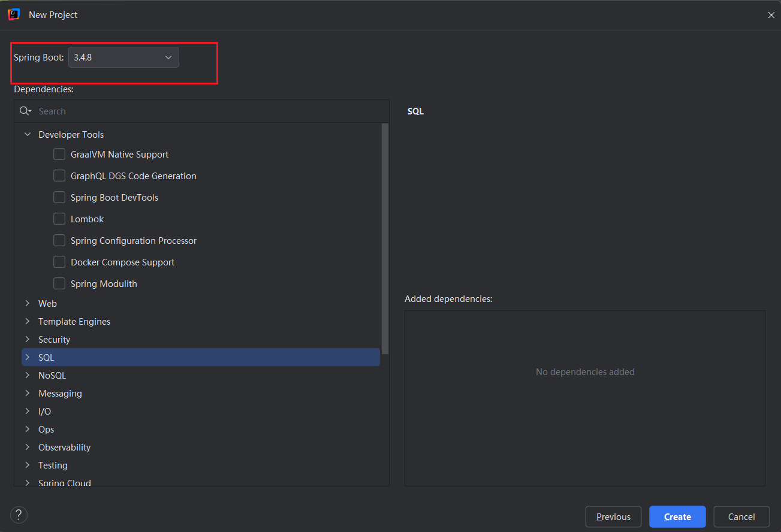Open the Spring Boot version dropdown
781x532 pixels.
coord(123,58)
